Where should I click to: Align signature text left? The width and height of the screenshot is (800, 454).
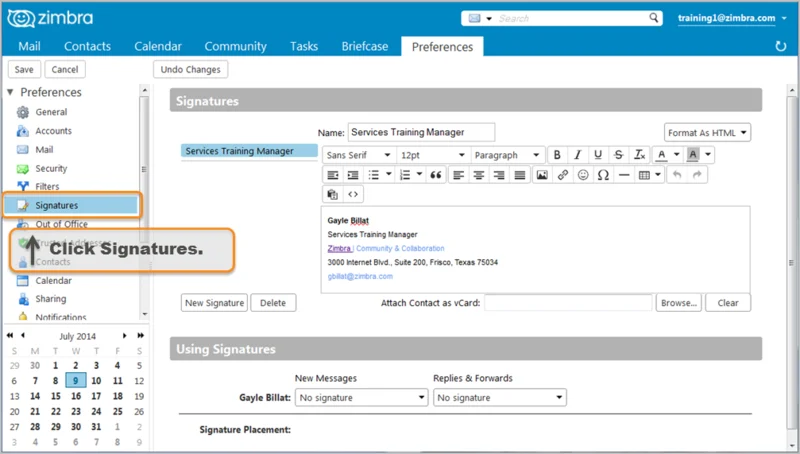coord(458,175)
